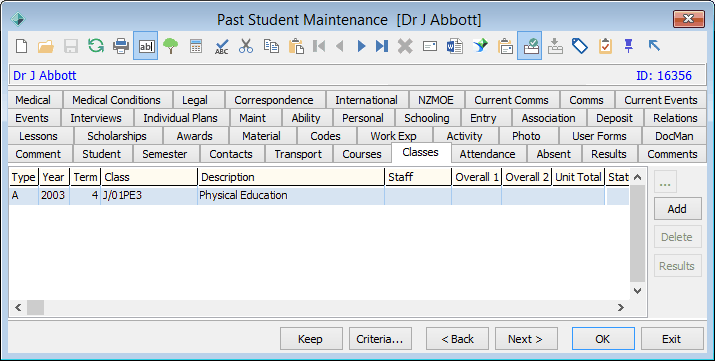Select the Work Exp tab
This screenshot has height=361, width=715.
pyautogui.click(x=394, y=136)
